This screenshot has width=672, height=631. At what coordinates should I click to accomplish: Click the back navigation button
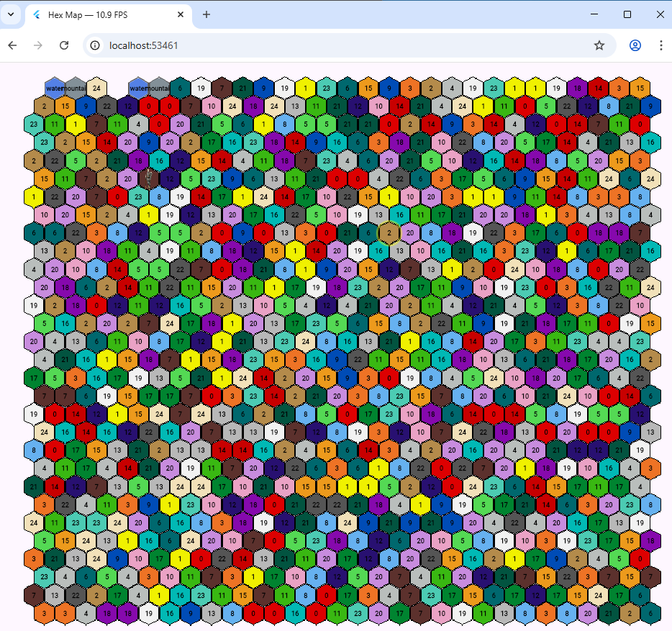pyautogui.click(x=12, y=45)
